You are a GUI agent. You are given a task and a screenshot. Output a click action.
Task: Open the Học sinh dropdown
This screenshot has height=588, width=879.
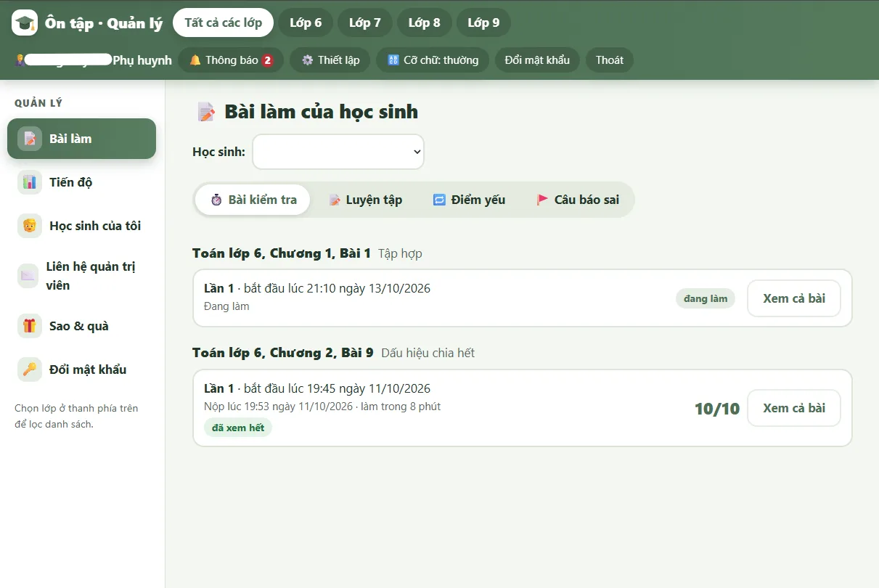click(338, 152)
